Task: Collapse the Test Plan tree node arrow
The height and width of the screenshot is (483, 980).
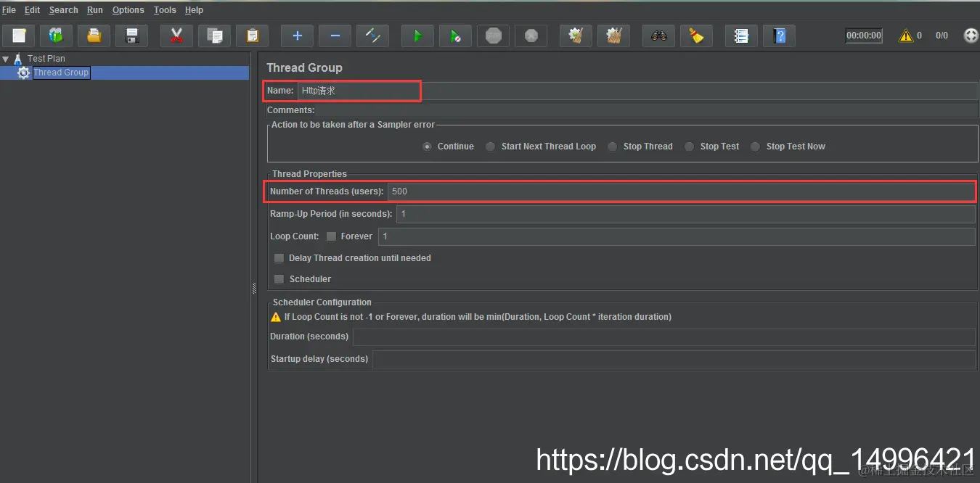Action: (x=6, y=59)
